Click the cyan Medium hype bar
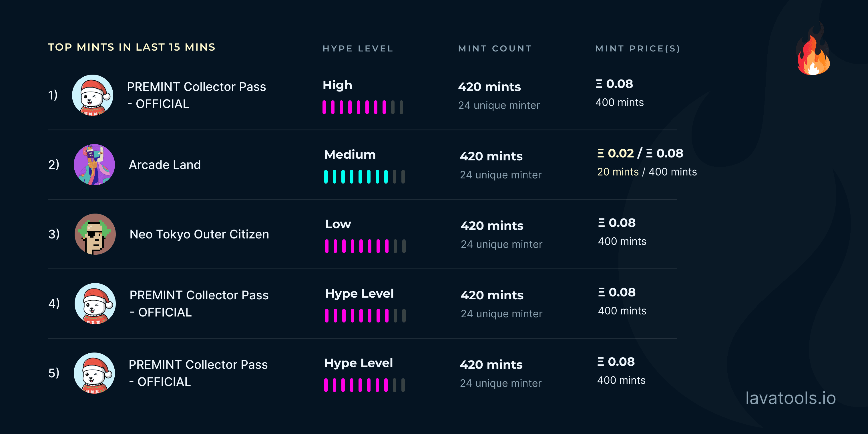The width and height of the screenshot is (868, 434). [x=364, y=177]
